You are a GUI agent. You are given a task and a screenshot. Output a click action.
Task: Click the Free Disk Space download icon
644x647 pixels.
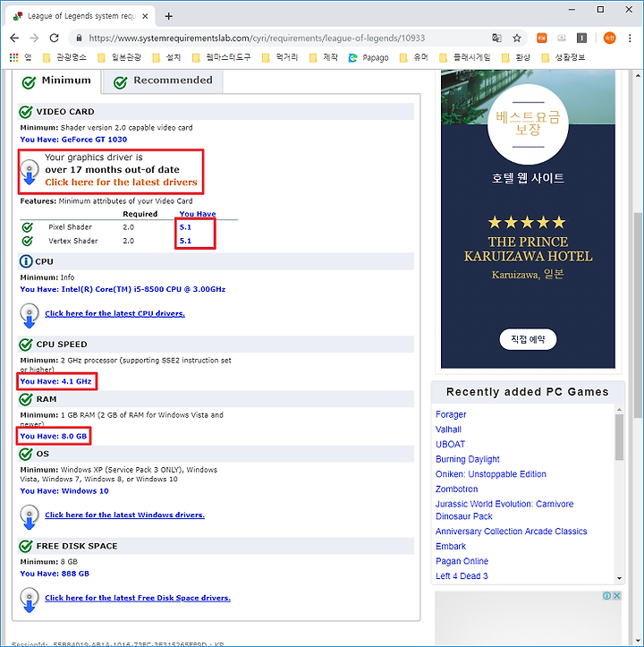(x=30, y=600)
